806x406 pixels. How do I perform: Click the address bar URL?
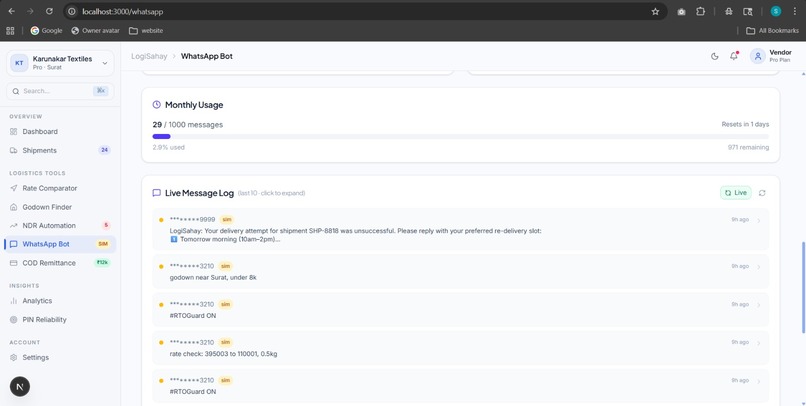(122, 11)
